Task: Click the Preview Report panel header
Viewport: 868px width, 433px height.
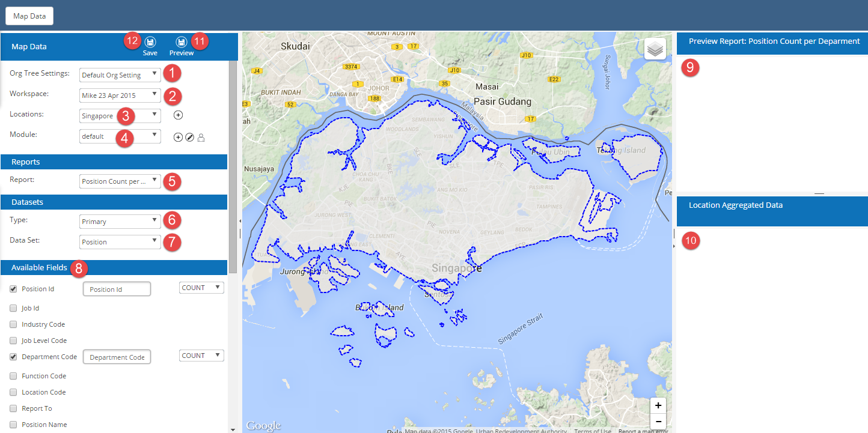Action: [x=772, y=44]
